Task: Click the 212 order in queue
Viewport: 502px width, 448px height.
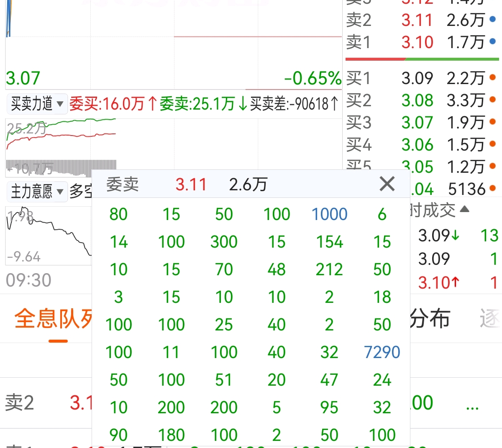Action: click(x=329, y=269)
